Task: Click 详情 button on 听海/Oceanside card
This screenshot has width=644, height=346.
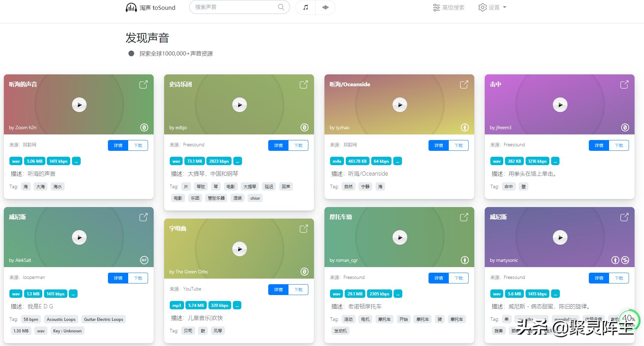Action: pos(438,145)
